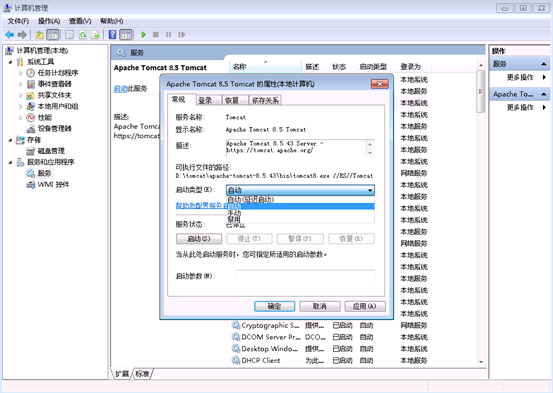Viewport: 553px width, 393px height.
Task: Select 设备管理器 in the tree
Action: click(54, 128)
